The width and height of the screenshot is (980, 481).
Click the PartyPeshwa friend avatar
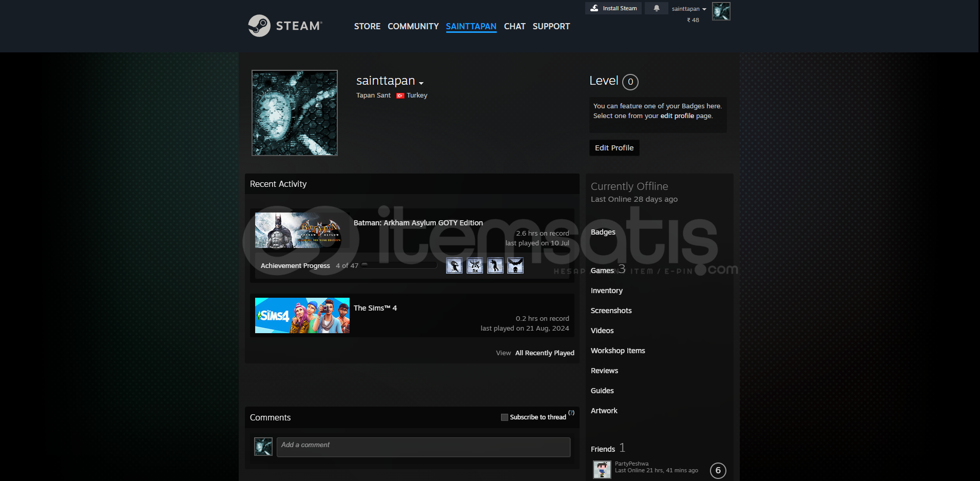(x=602, y=469)
